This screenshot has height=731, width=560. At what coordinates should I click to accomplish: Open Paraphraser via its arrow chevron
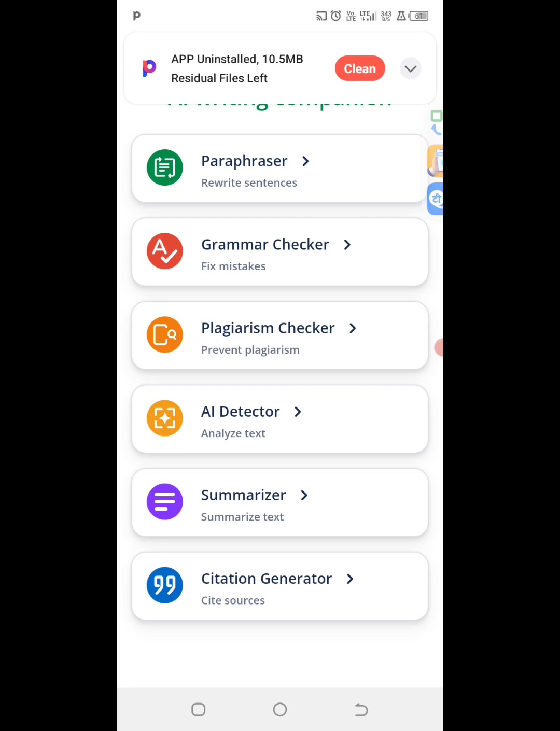pyautogui.click(x=305, y=161)
